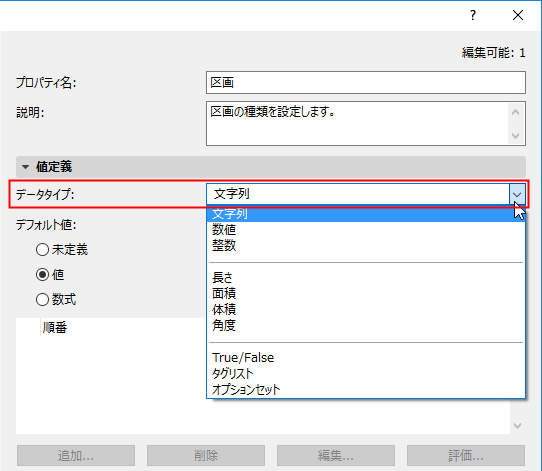
Task: Collapse the 値定義 section triangle
Action: pyautogui.click(x=25, y=167)
